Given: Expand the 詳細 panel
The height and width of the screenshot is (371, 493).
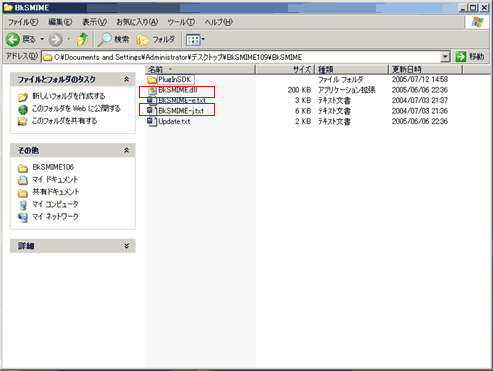Looking at the screenshot, I should point(126,246).
